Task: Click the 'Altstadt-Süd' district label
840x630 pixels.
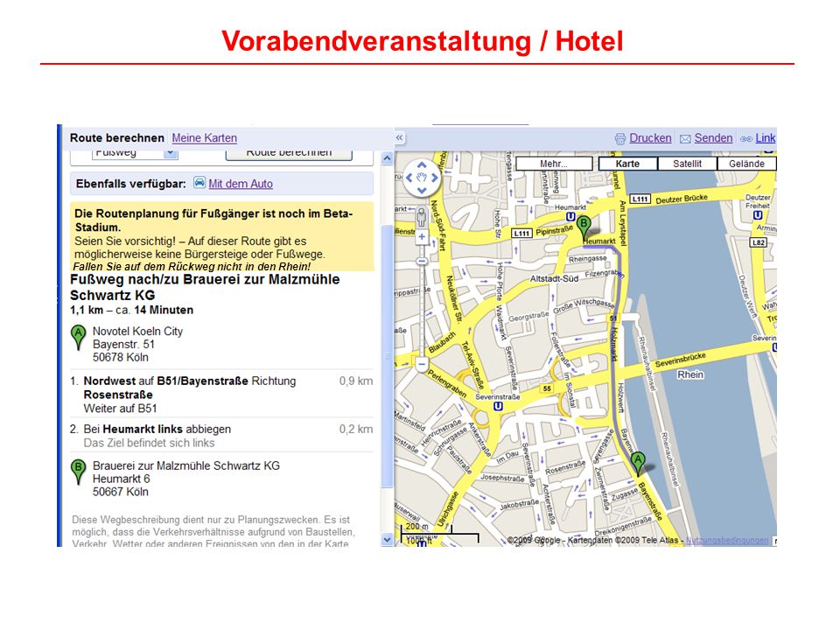Action: coord(554,278)
